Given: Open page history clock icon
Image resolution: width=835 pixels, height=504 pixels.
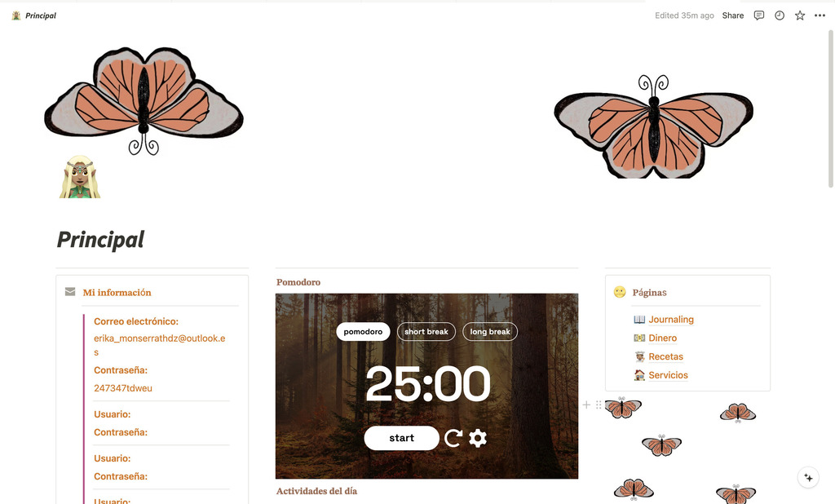Looking at the screenshot, I should pos(779,15).
